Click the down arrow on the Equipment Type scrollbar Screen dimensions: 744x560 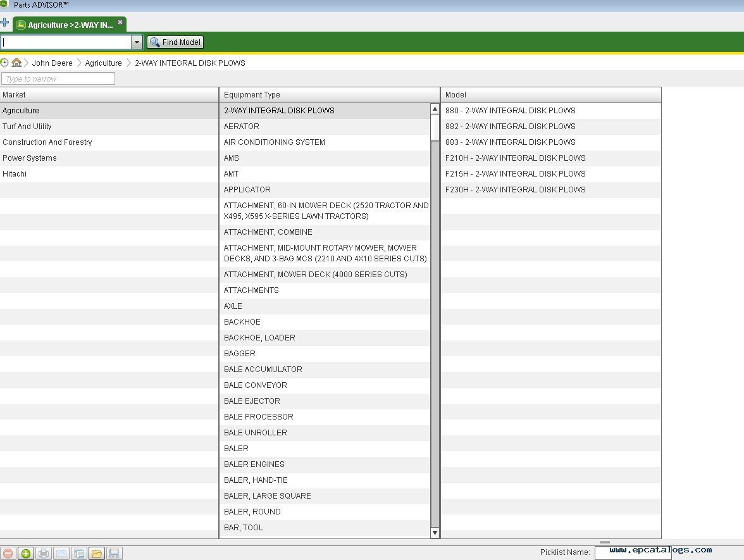click(435, 532)
